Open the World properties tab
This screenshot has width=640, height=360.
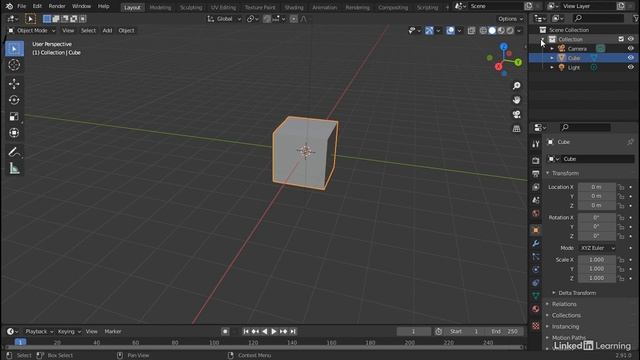coord(536,213)
